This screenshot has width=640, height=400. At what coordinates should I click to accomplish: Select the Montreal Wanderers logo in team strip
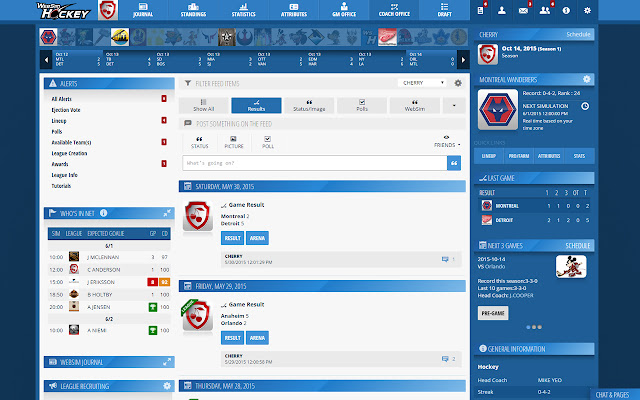48,37
